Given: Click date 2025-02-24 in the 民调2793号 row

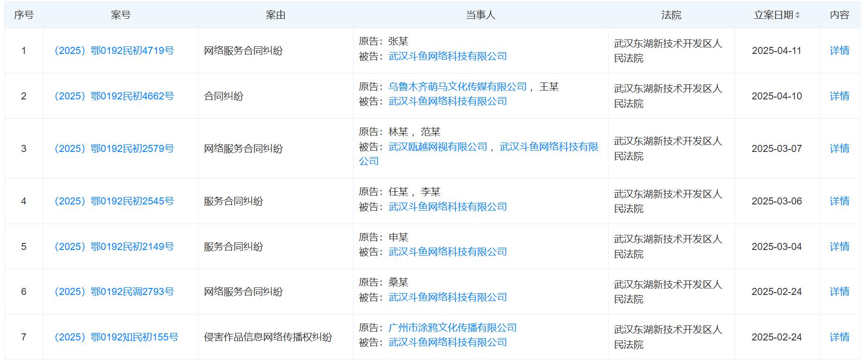Looking at the screenshot, I should click(x=776, y=292).
